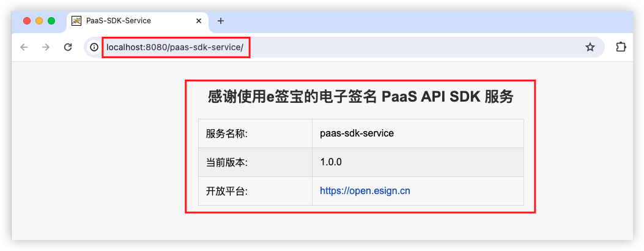Viewport: 644px width, 251px height.
Task: Reload the page with the refresh icon
Action: [x=68, y=47]
